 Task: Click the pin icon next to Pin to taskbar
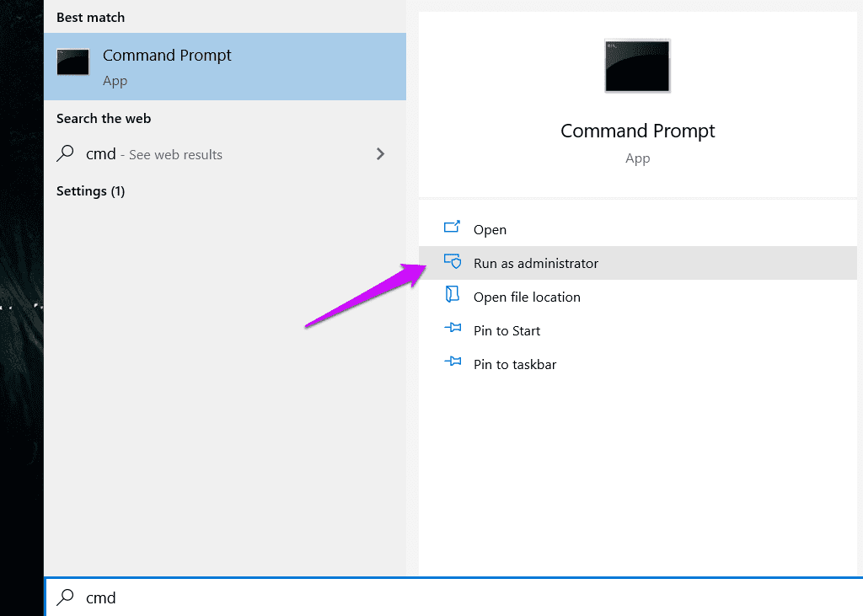(453, 362)
